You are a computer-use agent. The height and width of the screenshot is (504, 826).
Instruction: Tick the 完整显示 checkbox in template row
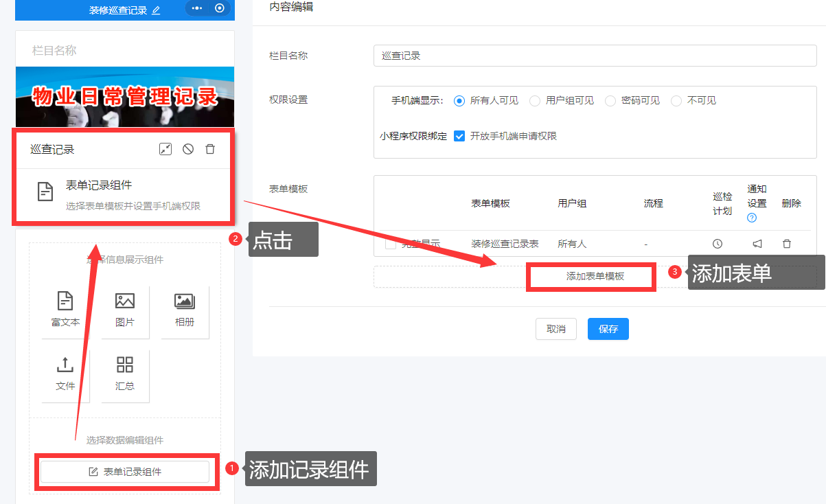pos(391,244)
